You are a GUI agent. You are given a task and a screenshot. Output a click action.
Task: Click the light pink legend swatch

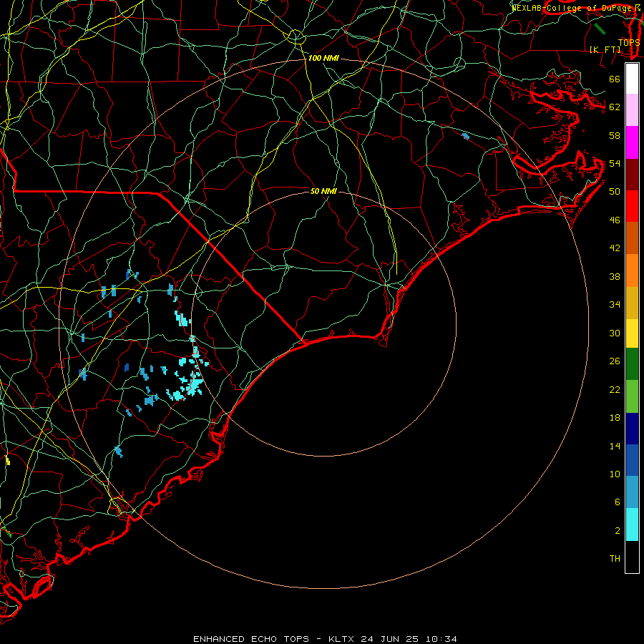pos(632,110)
